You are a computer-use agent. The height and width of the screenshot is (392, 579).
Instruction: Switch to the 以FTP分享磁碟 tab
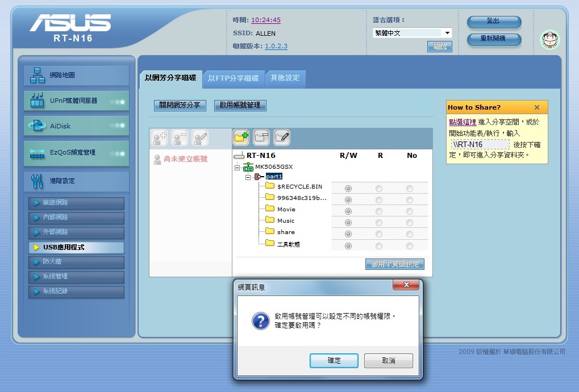tap(234, 79)
